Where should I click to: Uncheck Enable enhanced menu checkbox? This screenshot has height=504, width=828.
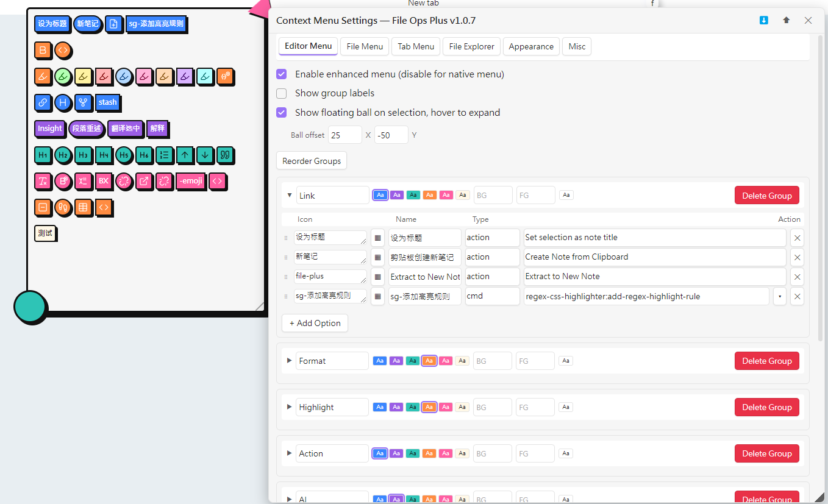coord(282,74)
